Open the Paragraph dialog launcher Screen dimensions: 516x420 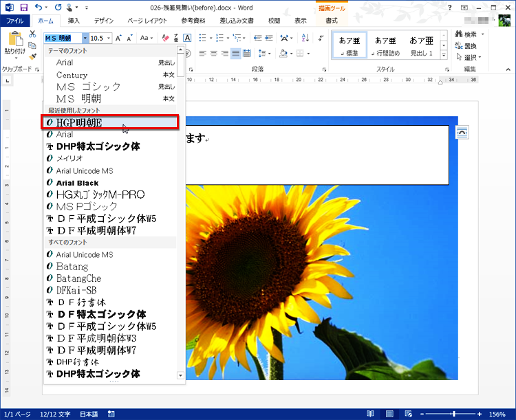(324, 69)
